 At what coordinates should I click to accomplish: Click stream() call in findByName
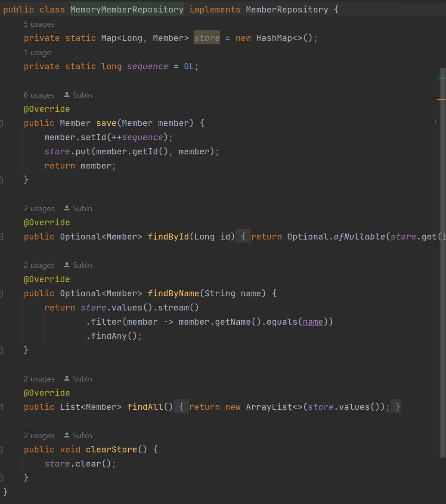click(x=178, y=307)
